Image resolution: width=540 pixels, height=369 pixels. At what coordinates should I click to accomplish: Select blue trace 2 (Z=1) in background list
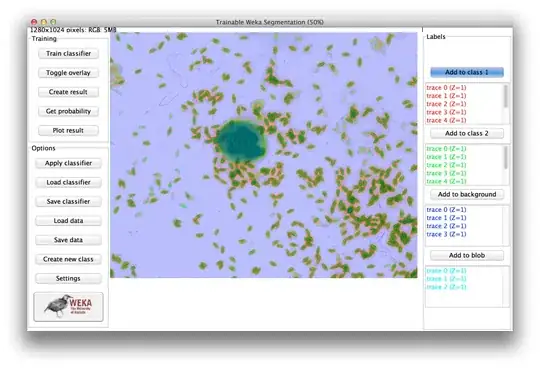pyautogui.click(x=446, y=226)
